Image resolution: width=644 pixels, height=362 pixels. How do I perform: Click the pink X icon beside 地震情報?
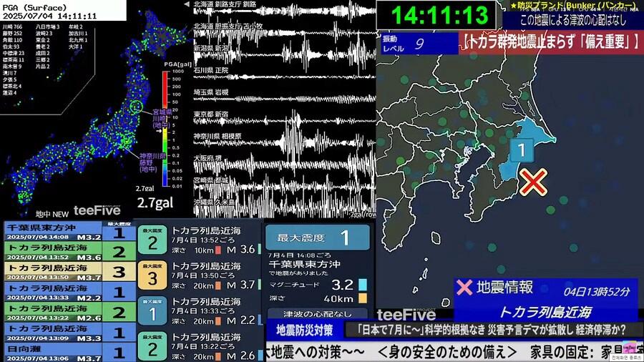(465, 288)
